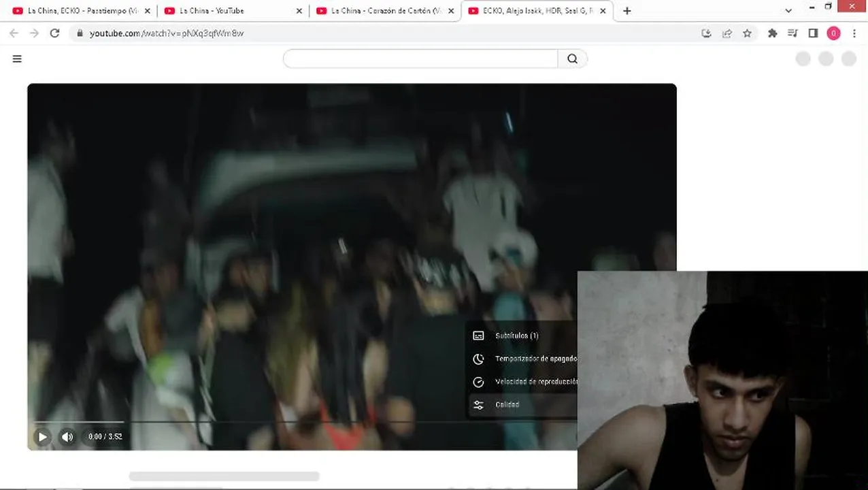
Task: Open the Chrome profile avatar
Action: (833, 33)
